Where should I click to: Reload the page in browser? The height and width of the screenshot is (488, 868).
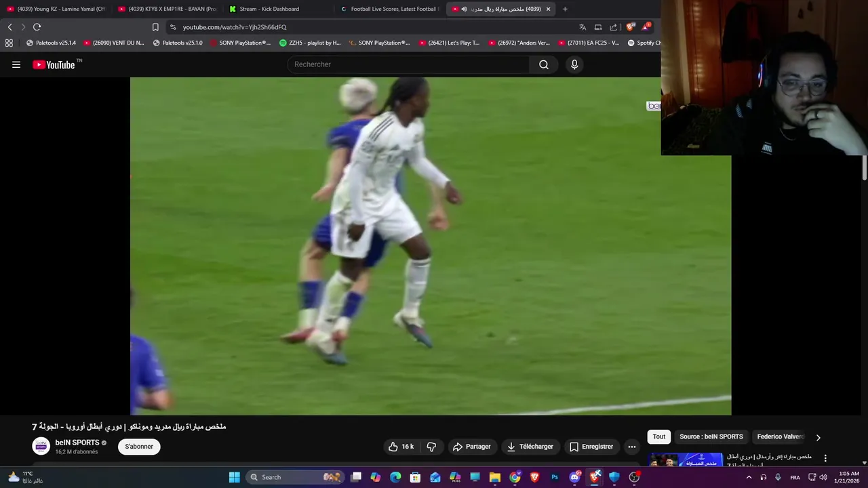point(37,27)
